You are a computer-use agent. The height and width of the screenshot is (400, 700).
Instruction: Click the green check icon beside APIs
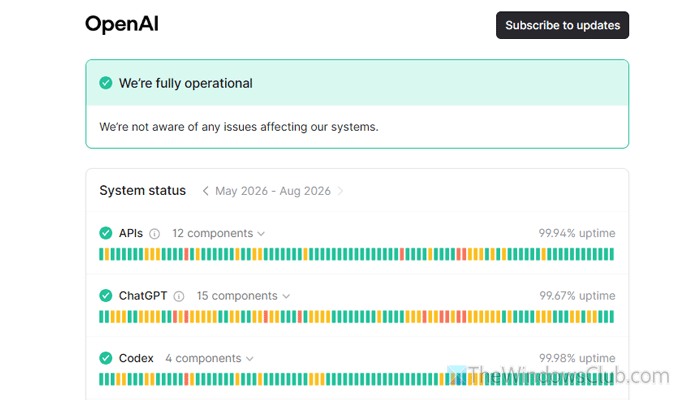(106, 233)
